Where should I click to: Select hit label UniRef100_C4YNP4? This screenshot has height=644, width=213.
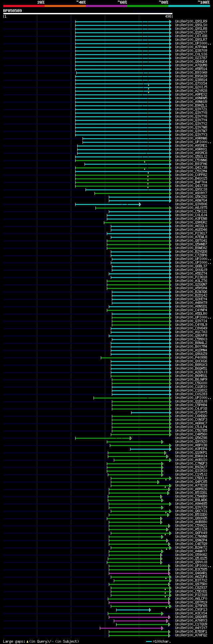pos(191,310)
